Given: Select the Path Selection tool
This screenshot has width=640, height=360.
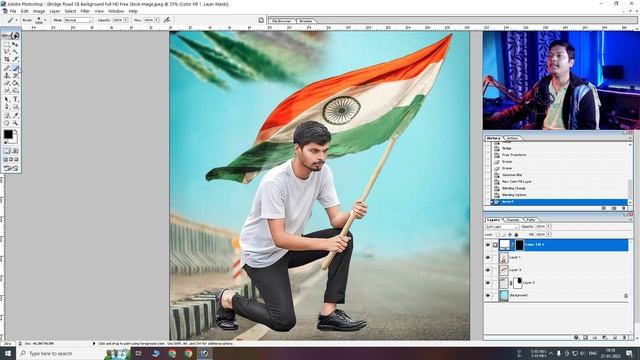Looking at the screenshot, I should click(x=7, y=99).
